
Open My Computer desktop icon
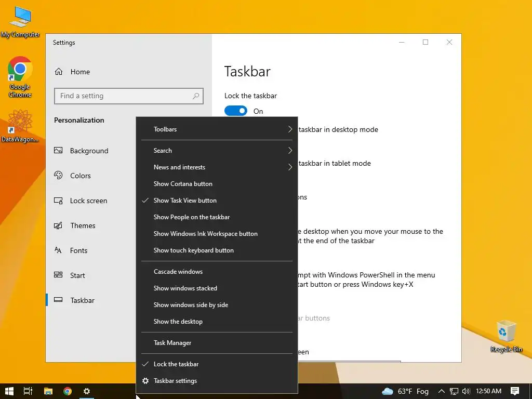pos(20,22)
